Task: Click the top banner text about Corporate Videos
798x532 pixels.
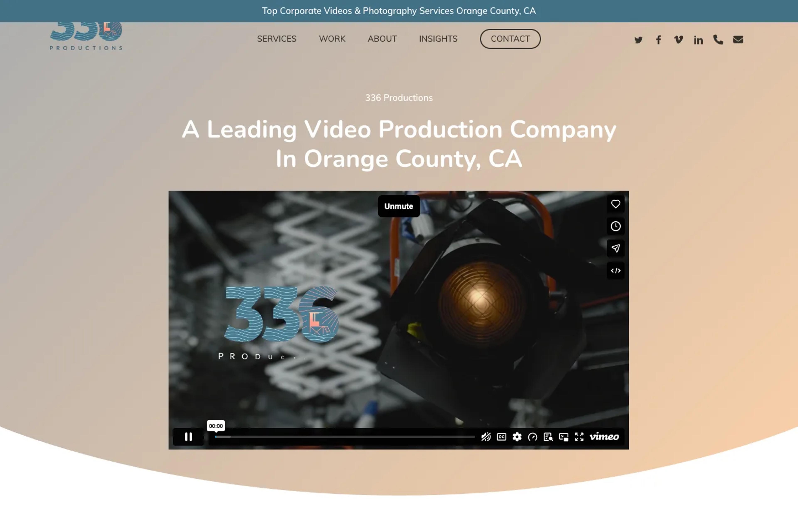Action: [399, 11]
